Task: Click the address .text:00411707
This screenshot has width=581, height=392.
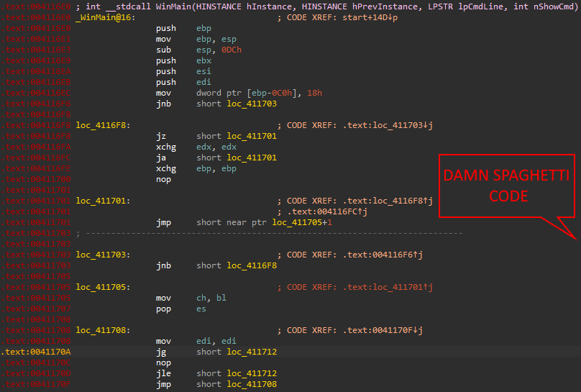Action: (35, 309)
